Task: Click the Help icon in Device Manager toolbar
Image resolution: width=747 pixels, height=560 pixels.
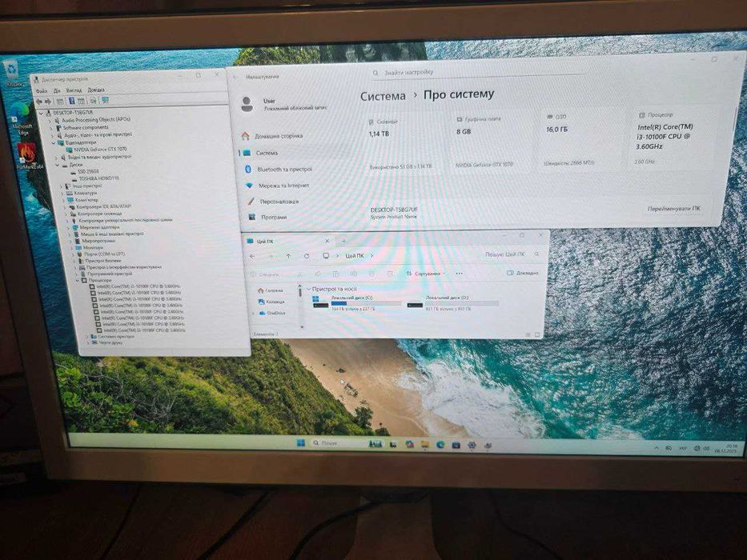Action: coord(72,101)
